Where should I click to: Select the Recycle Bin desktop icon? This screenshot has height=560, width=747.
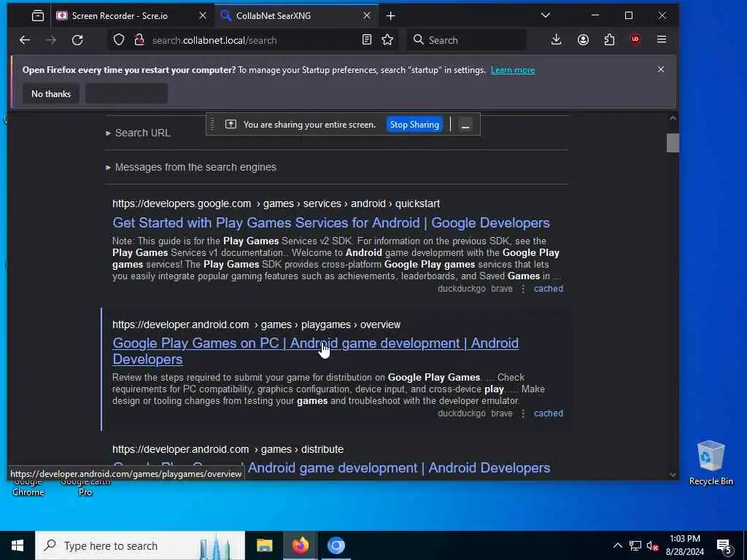point(711,462)
